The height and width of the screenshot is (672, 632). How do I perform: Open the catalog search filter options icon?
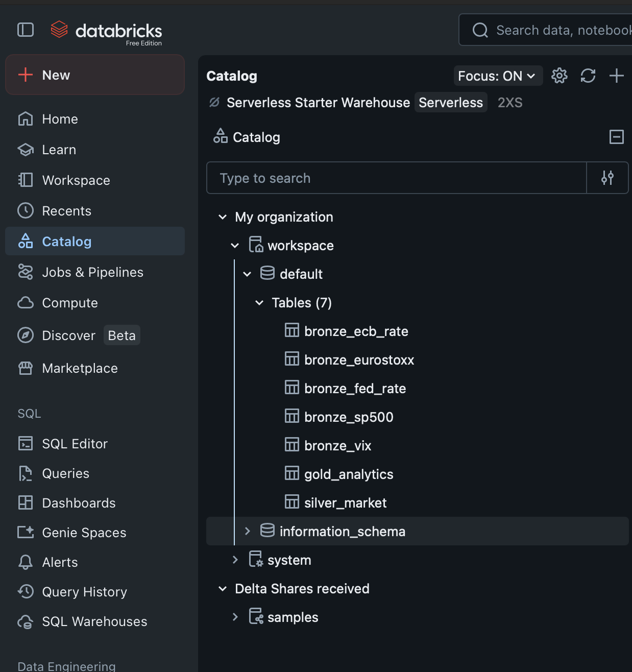(607, 178)
